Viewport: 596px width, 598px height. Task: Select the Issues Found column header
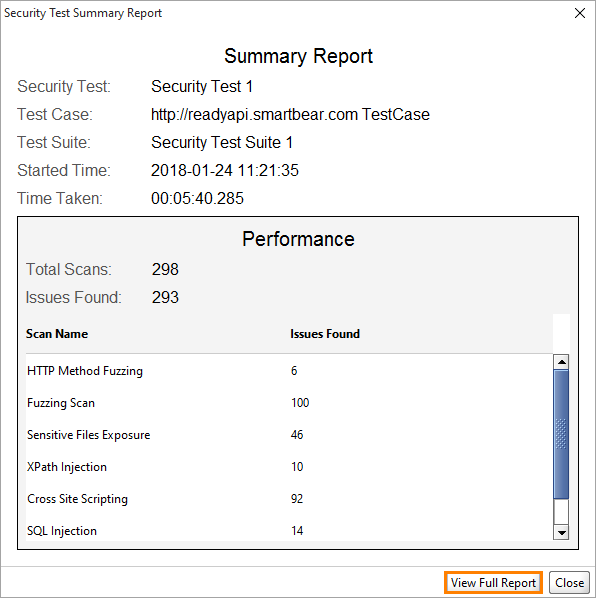[325, 334]
